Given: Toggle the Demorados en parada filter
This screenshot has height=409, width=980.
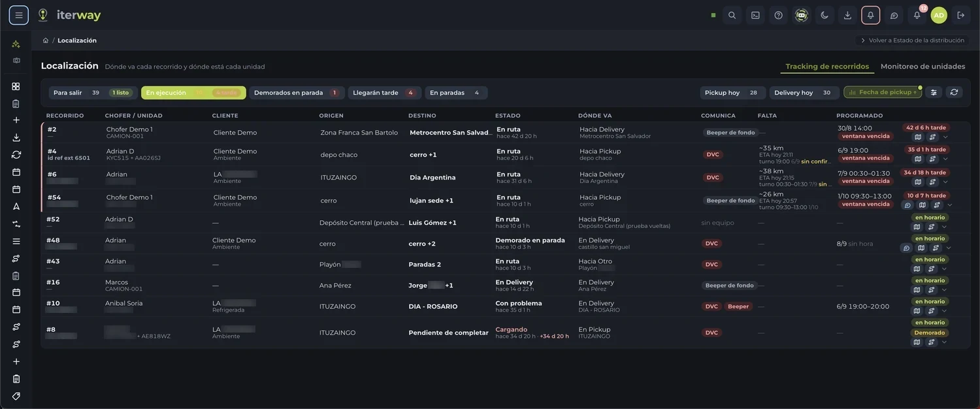Looking at the screenshot, I should click(297, 93).
